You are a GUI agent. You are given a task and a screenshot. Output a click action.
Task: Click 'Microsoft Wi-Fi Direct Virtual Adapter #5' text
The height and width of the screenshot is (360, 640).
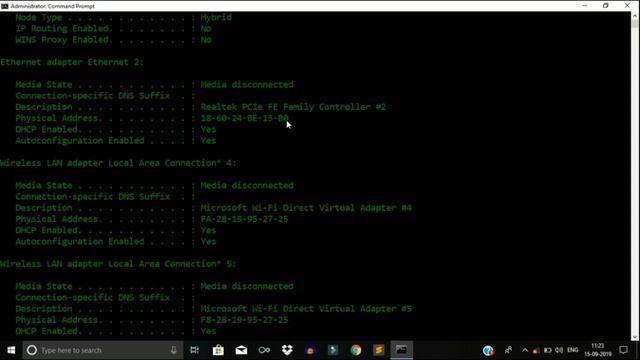pos(306,309)
